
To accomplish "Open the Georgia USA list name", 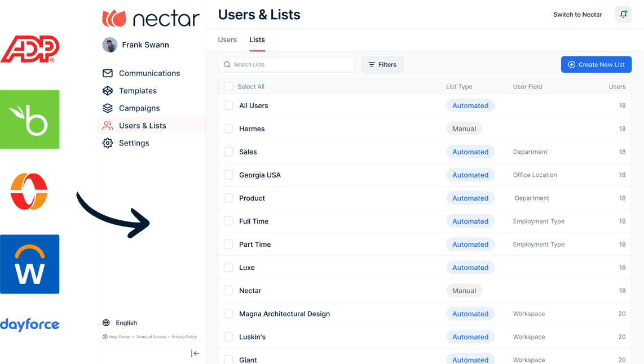I will click(x=260, y=175).
